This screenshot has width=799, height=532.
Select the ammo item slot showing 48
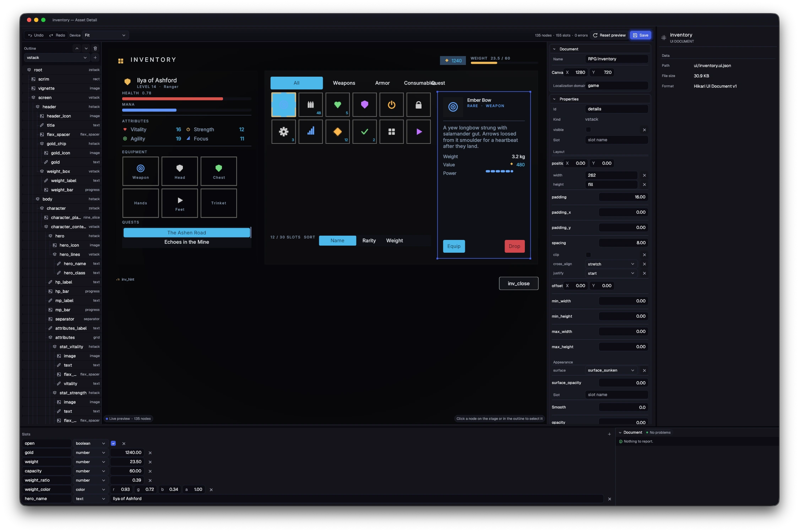(311, 105)
